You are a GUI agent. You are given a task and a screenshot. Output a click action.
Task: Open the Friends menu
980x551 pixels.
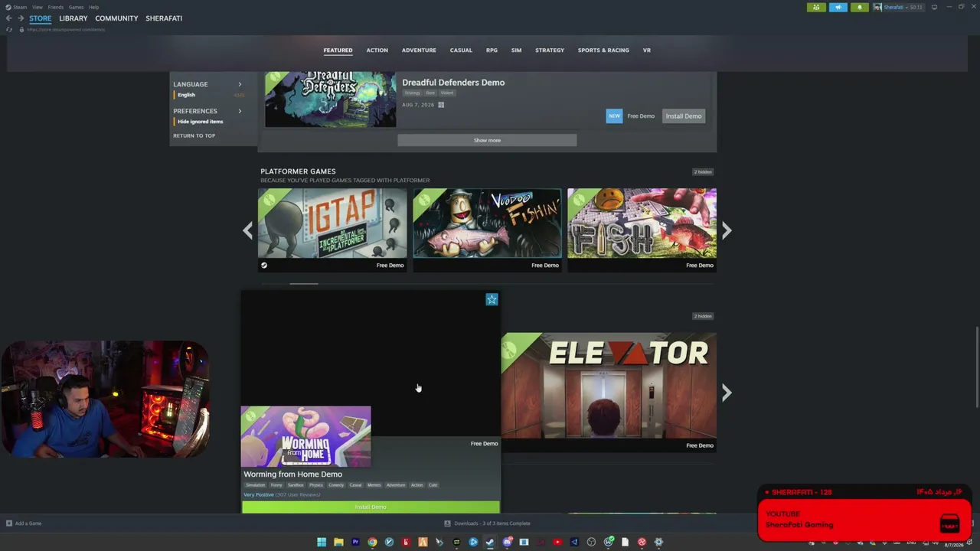[55, 7]
